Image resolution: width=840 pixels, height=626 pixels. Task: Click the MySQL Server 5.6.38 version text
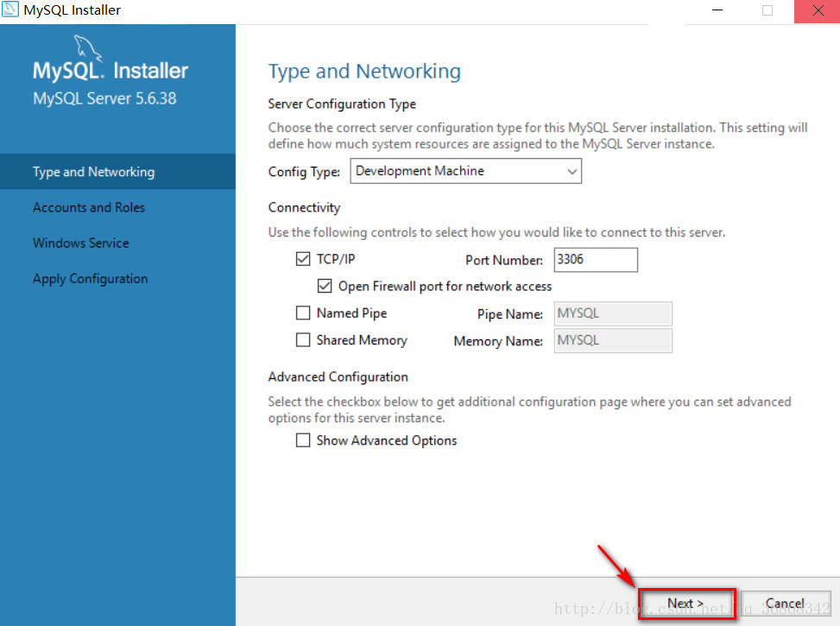tap(104, 98)
